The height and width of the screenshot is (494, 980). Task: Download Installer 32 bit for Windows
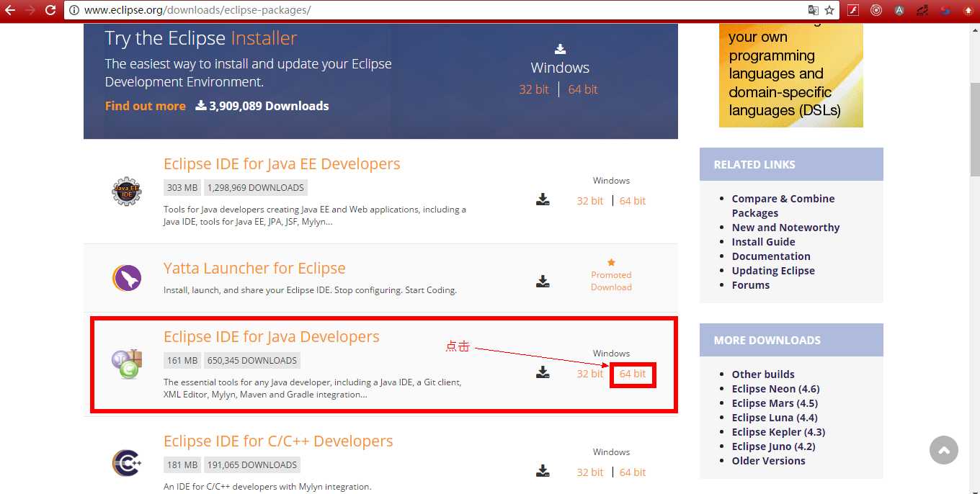click(534, 89)
